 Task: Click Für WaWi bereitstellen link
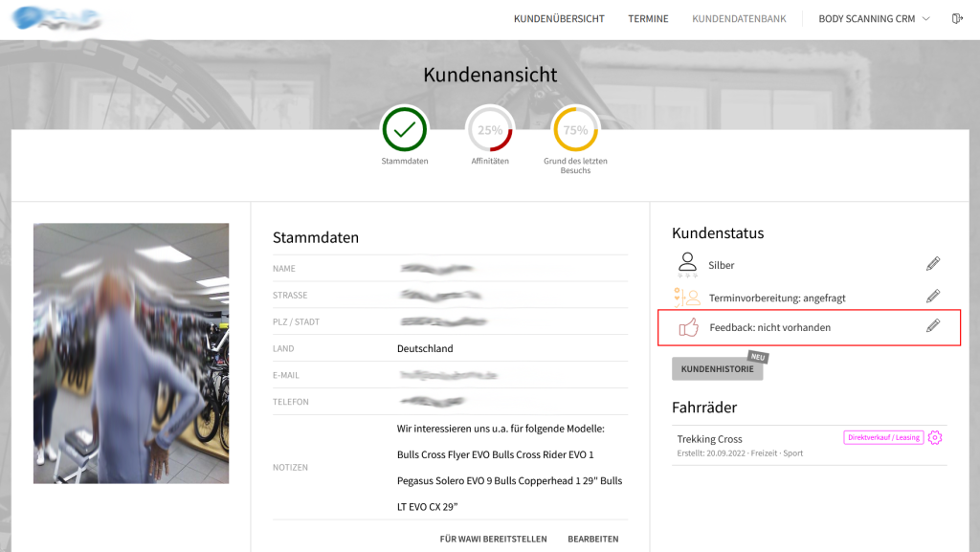point(493,539)
